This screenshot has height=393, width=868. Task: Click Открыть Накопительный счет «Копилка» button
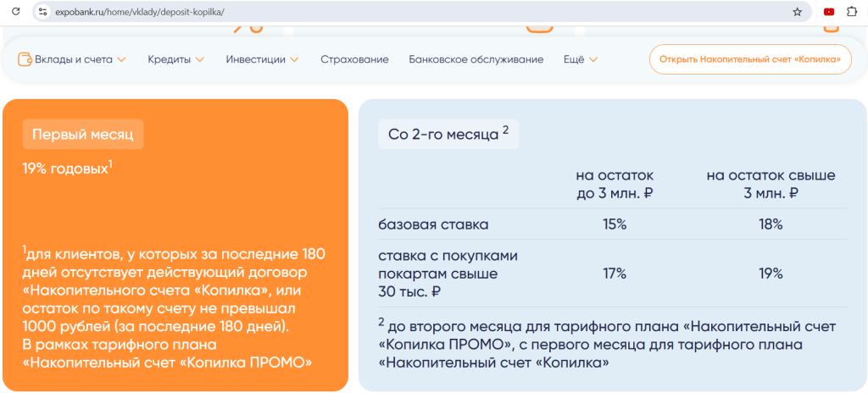tap(750, 59)
